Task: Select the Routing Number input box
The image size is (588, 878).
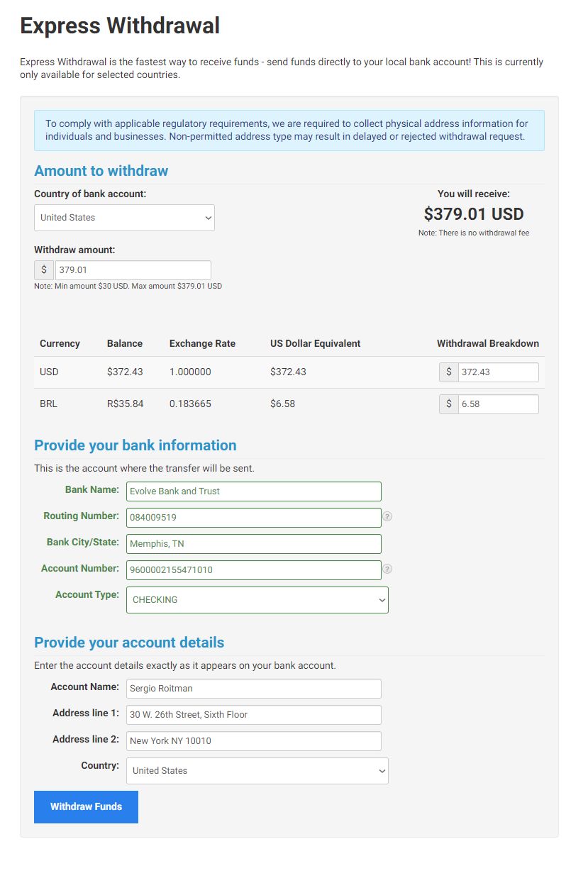Action: coord(254,518)
